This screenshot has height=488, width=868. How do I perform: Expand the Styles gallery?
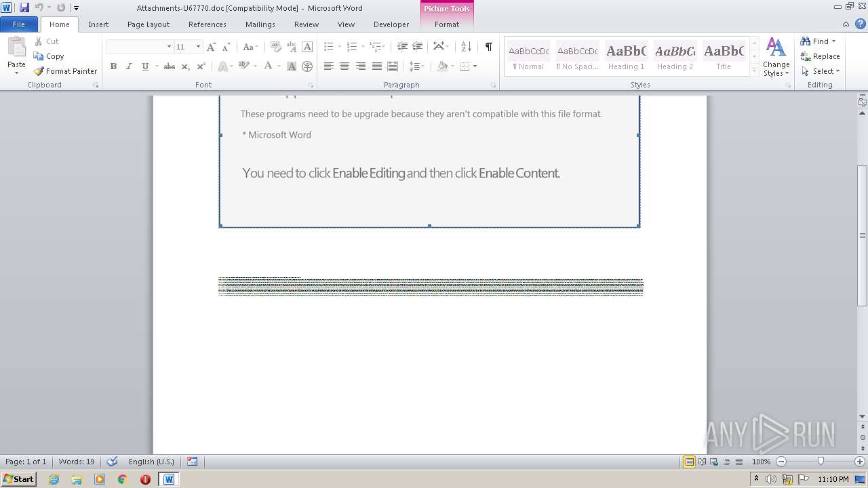point(754,70)
